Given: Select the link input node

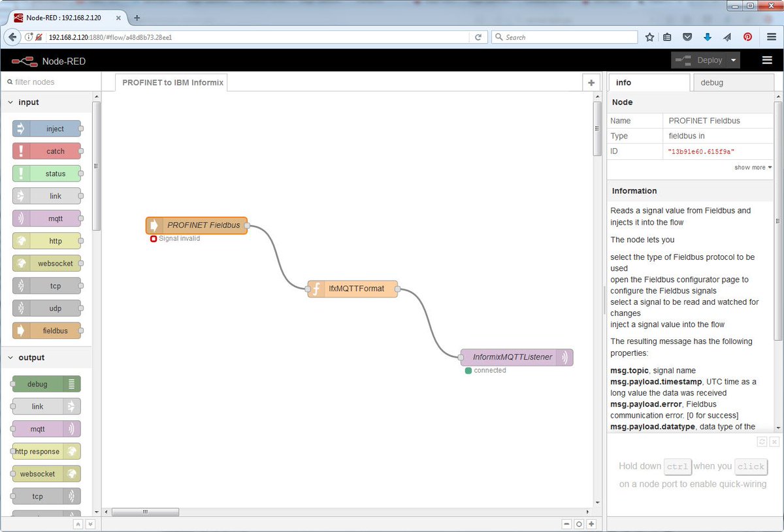Looking at the screenshot, I should pyautogui.click(x=47, y=196).
